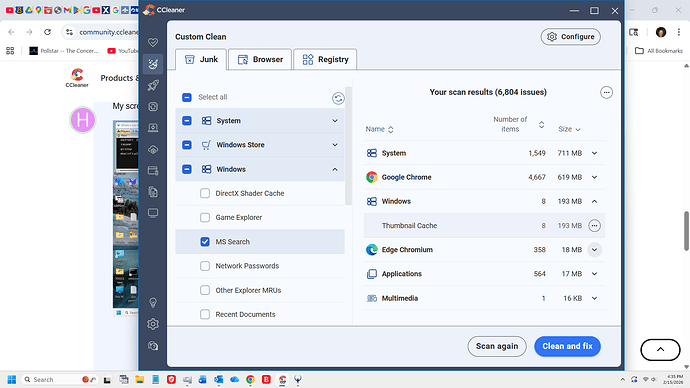Click the lightbulb tips icon in sidebar
Screen dimensions: 690x388
(153, 303)
